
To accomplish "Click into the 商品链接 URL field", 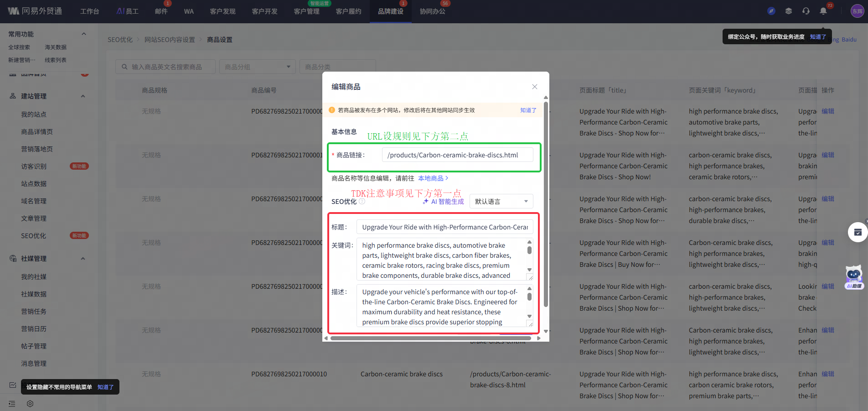I will (457, 155).
